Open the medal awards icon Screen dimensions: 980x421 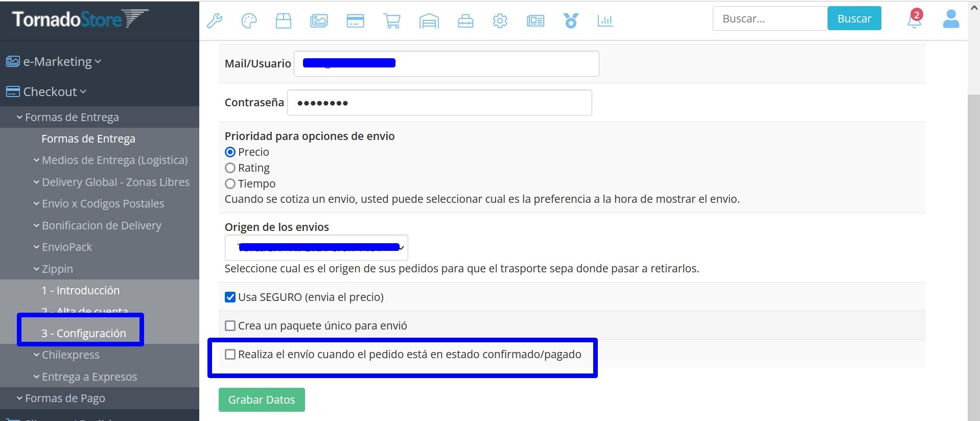tap(571, 21)
